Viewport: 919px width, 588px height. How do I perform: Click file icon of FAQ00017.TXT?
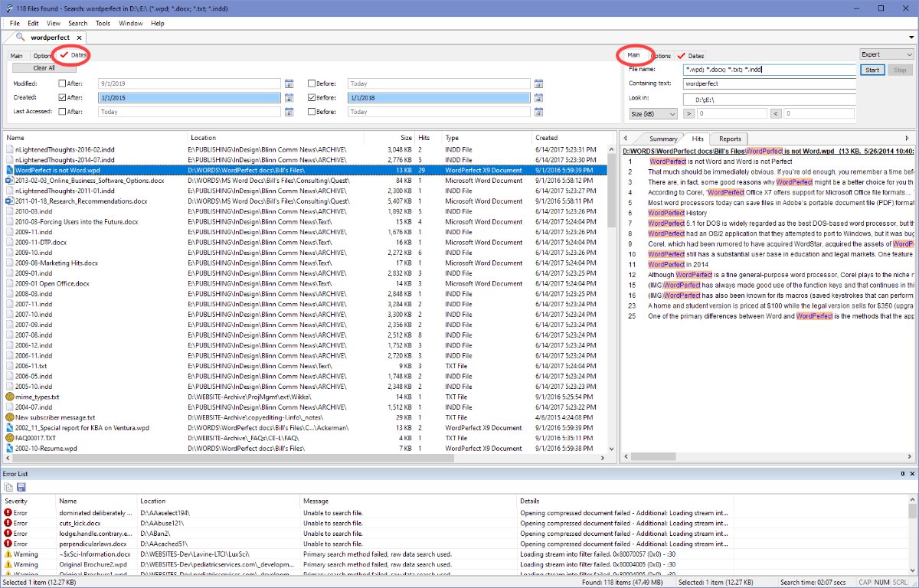coord(10,439)
